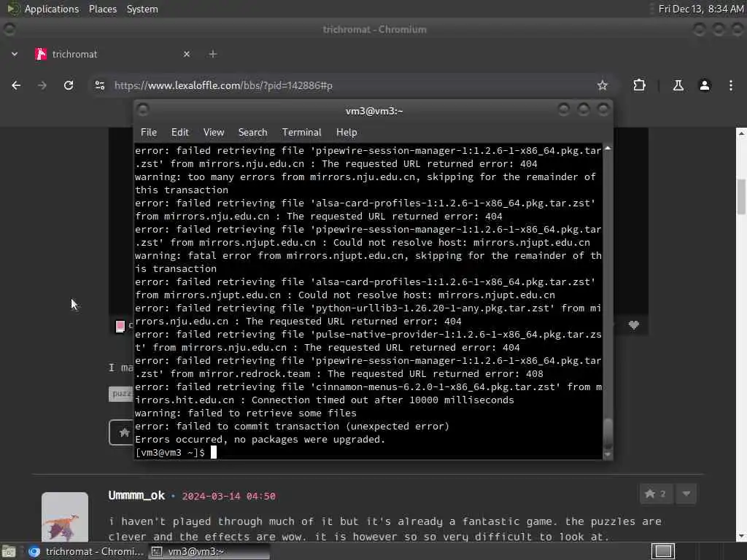Open the Places menu
This screenshot has width=747, height=560.
click(103, 9)
